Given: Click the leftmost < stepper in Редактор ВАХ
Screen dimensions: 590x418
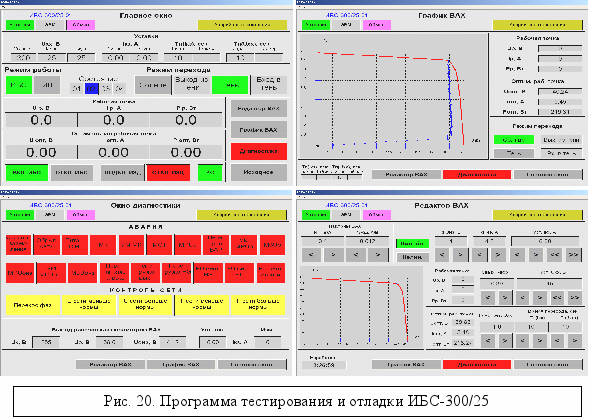Looking at the screenshot, I should (311, 255).
